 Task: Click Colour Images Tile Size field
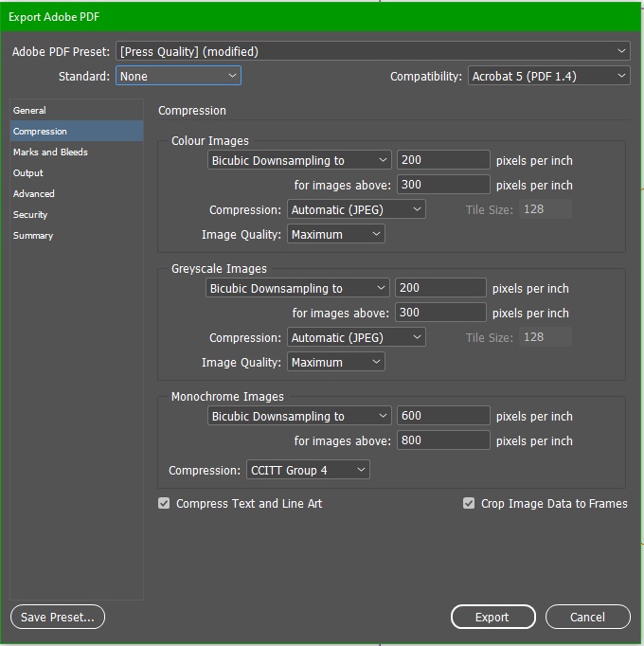pyautogui.click(x=546, y=209)
